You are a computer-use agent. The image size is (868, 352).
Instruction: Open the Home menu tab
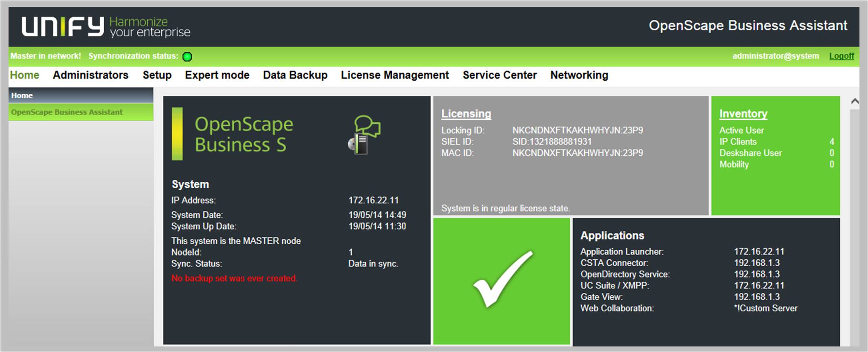click(25, 75)
